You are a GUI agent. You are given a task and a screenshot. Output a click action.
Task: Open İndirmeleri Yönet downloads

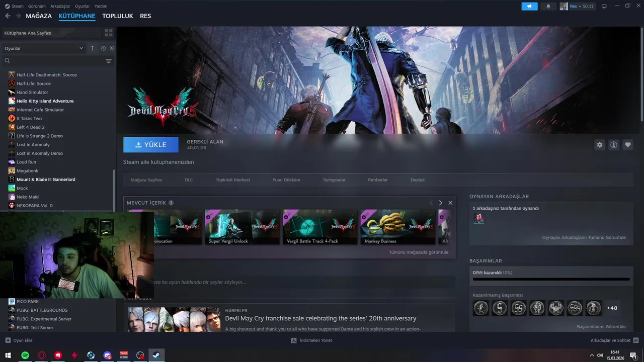[311, 340]
